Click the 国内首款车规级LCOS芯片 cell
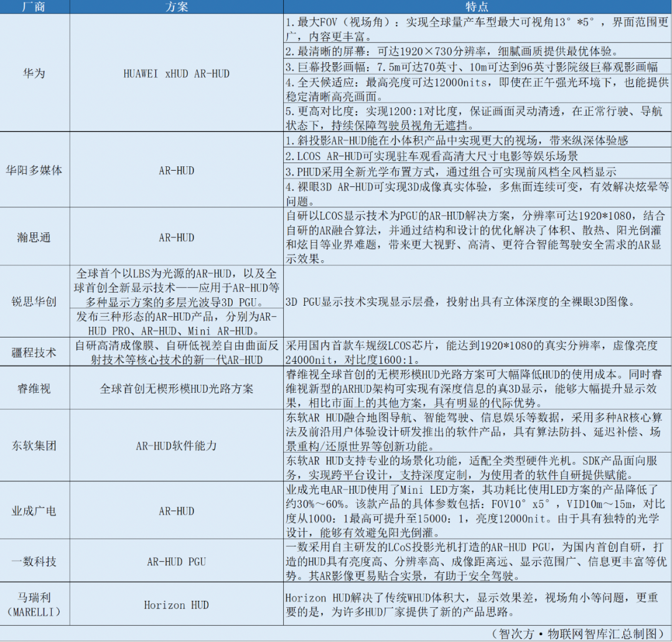Image resolution: width=672 pixels, height=642 pixels. pyautogui.click(x=477, y=352)
